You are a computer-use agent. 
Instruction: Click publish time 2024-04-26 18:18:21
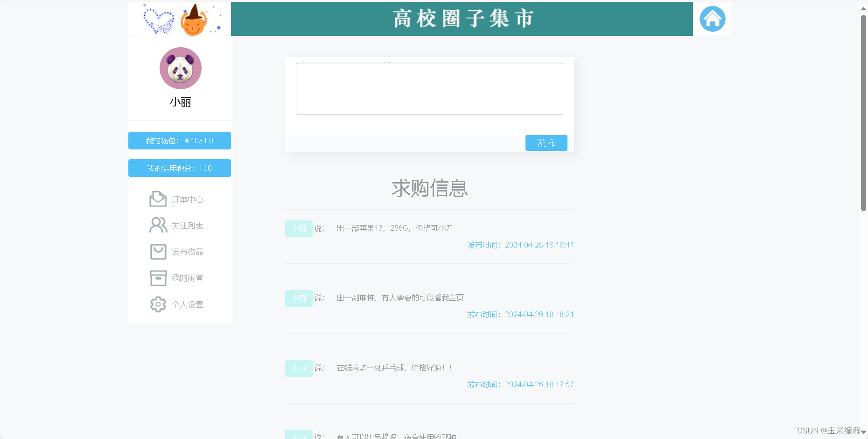[520, 314]
